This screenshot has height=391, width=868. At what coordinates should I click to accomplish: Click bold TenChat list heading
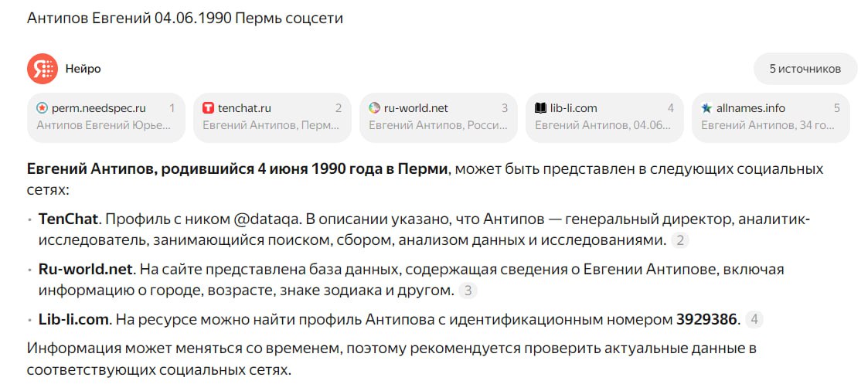tap(69, 219)
